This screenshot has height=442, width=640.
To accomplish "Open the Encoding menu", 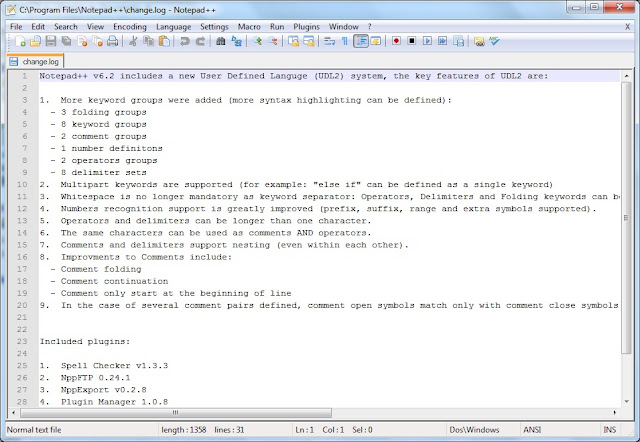I will [x=130, y=27].
